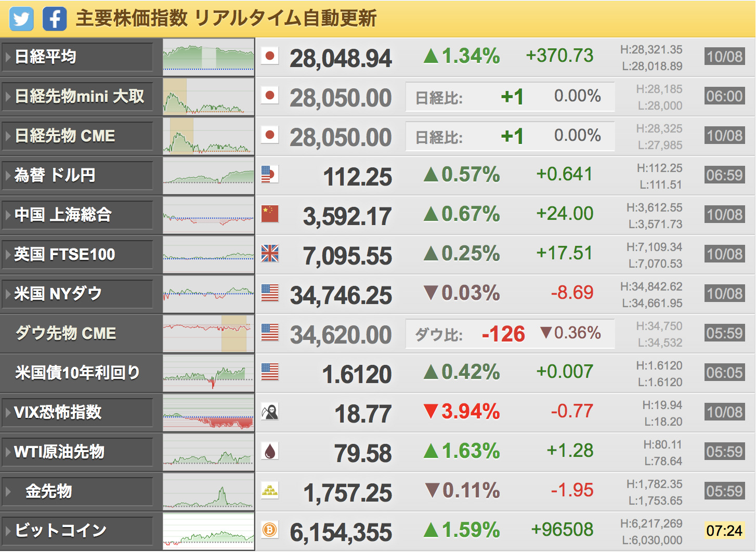This screenshot has height=552, width=756.
Task: Click the US flag in 米国債10年利回り row
Action: [270, 372]
